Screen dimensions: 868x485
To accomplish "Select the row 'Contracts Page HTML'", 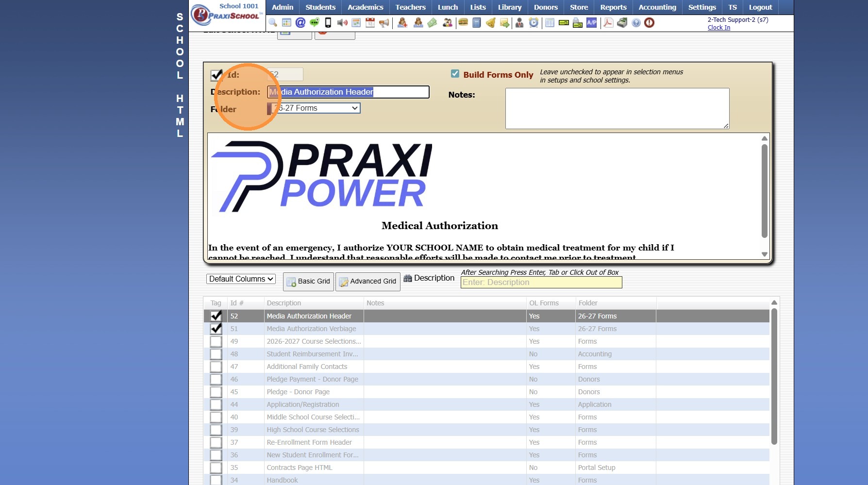I will [486, 468].
